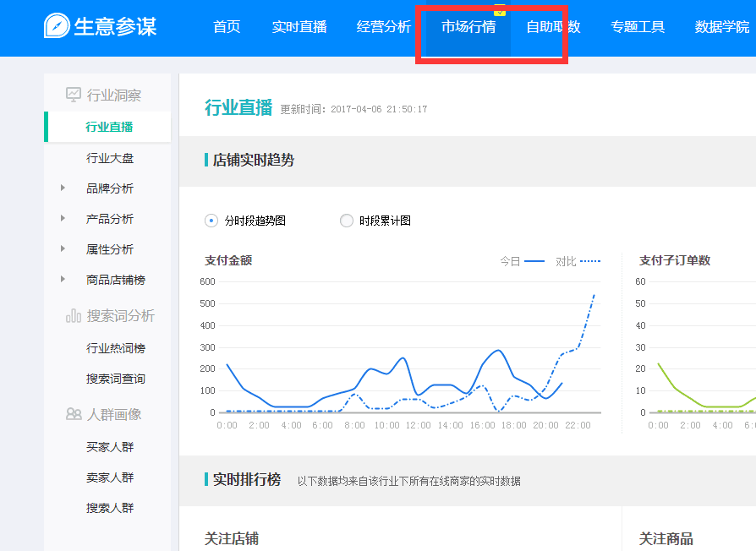Open 卖家人群 in the sidebar
The image size is (756, 551).
point(110,477)
